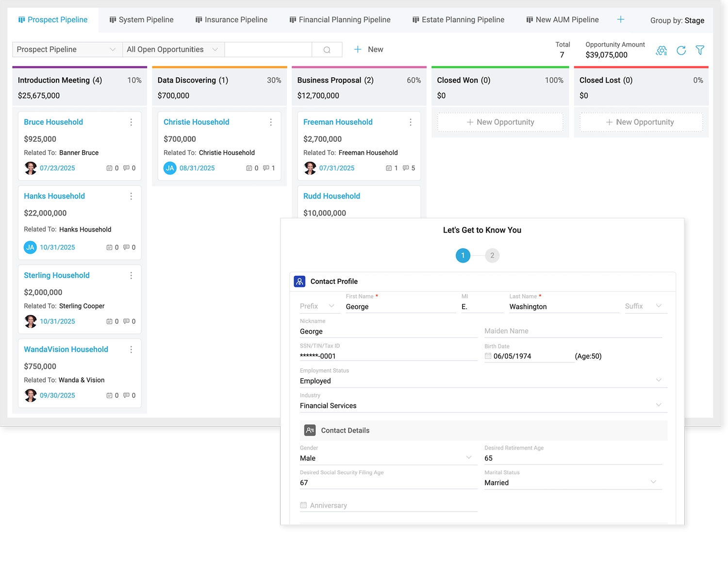Click the 07/31/2025 date on Freeman card
This screenshot has height=569, width=728.
(x=337, y=168)
